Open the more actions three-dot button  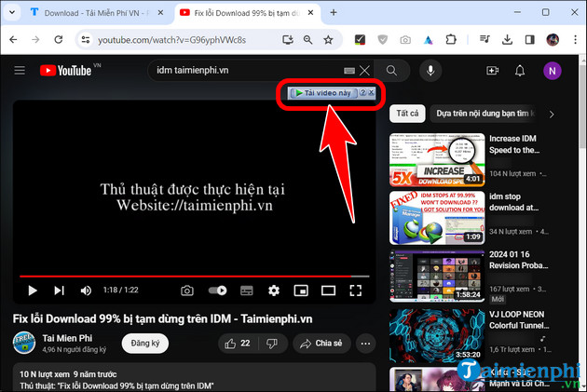365,343
